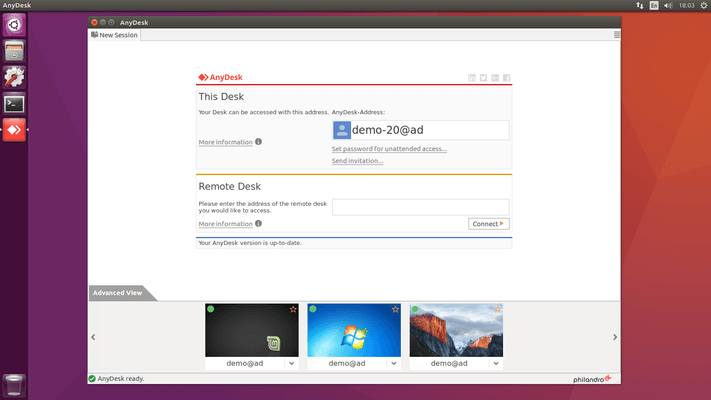Click the demo-20@ad address field
The image size is (711, 400).
(x=420, y=130)
